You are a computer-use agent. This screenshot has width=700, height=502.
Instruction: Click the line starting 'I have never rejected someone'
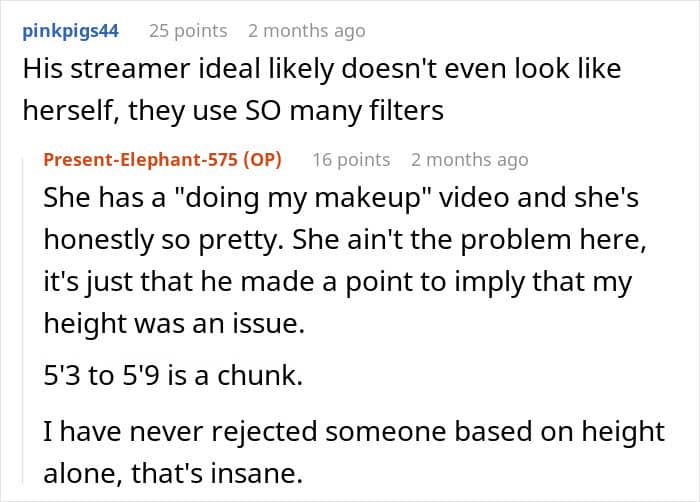[354, 432]
